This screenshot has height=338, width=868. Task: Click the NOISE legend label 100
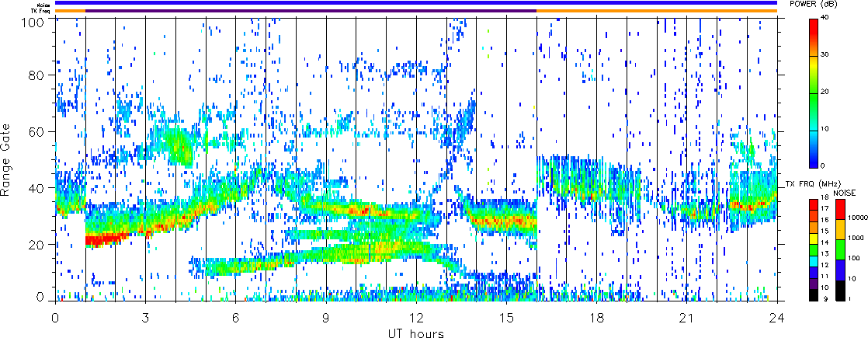point(855,260)
